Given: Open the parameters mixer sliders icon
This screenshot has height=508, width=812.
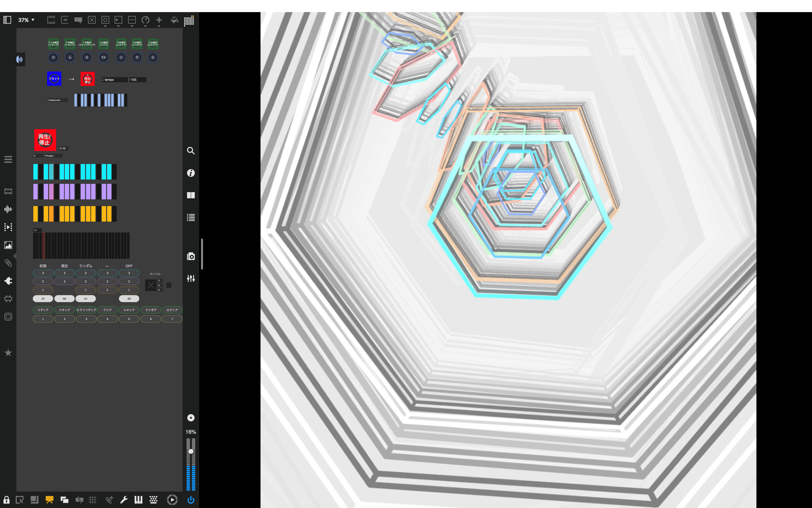Looking at the screenshot, I should tap(191, 278).
